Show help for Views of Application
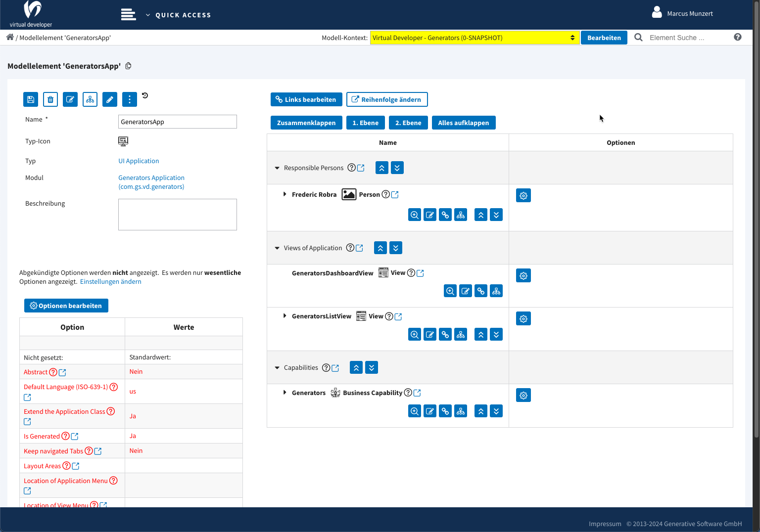760x532 pixels. [x=350, y=248]
